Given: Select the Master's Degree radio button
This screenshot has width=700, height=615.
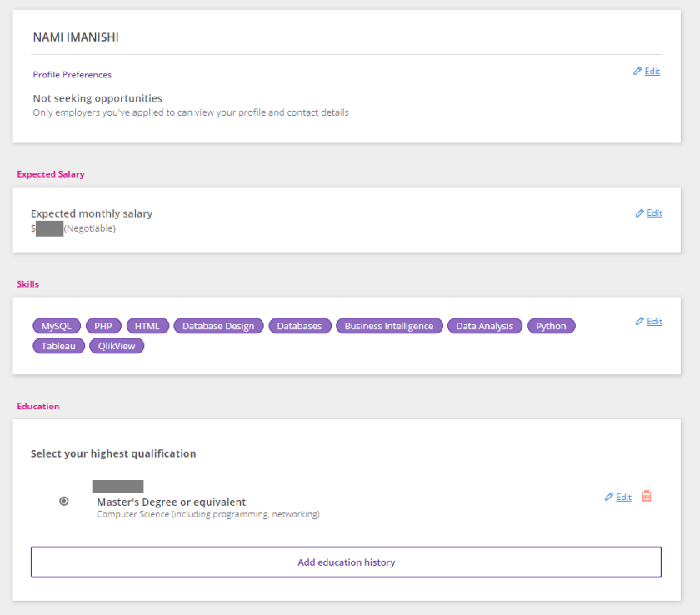Looking at the screenshot, I should point(64,501).
